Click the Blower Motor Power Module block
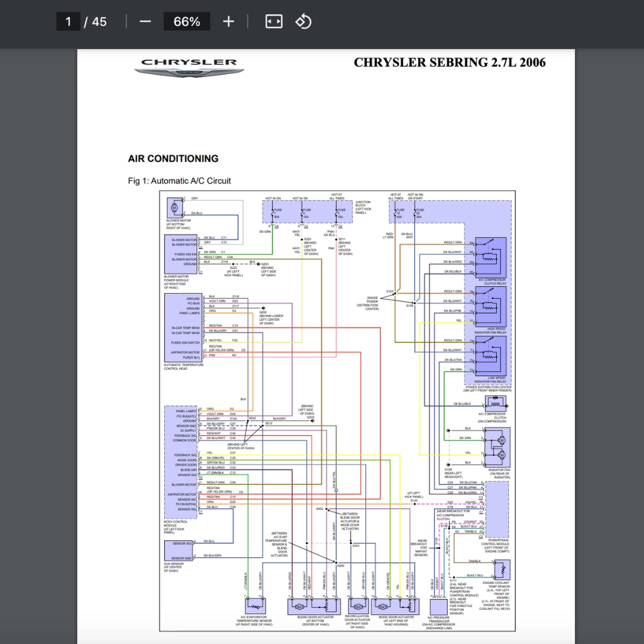 tap(181, 254)
